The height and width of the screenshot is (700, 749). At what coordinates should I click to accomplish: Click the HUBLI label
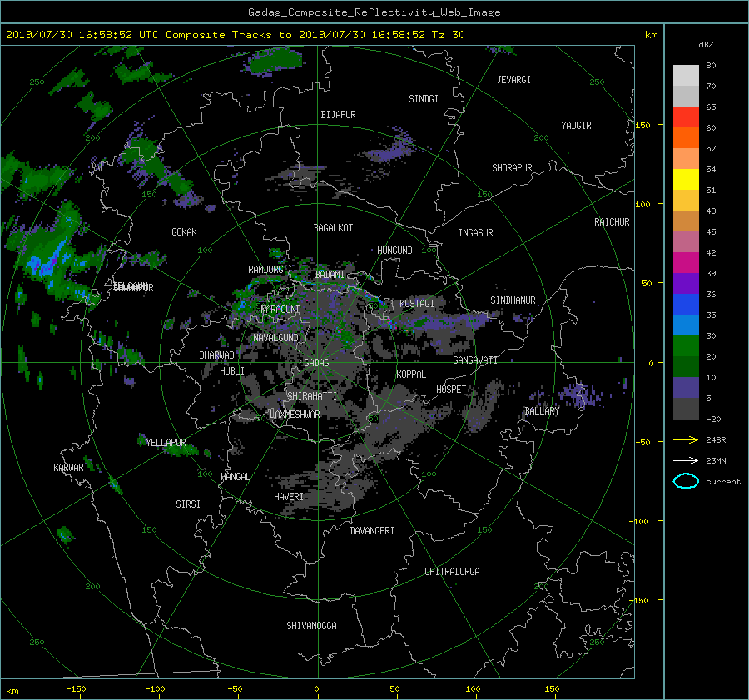(x=232, y=371)
